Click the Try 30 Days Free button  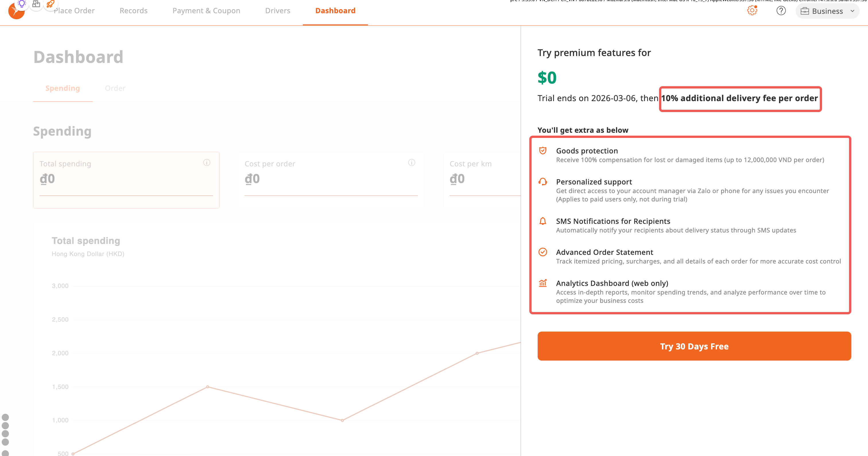pyautogui.click(x=694, y=346)
